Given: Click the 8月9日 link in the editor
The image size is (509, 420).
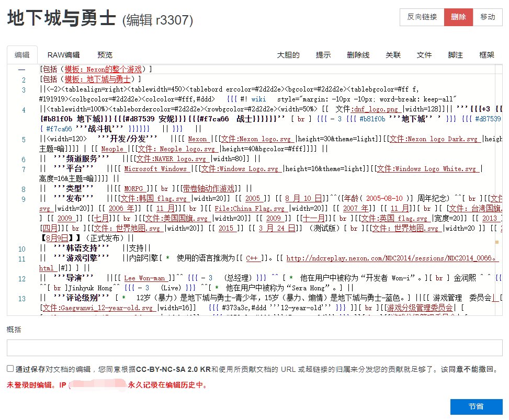Looking at the screenshot, I should pos(57,238).
